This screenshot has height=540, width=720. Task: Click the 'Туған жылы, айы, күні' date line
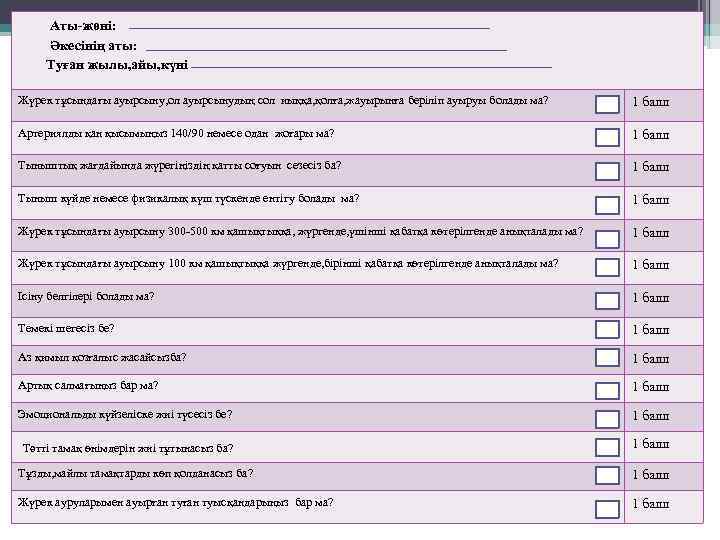coord(371,66)
